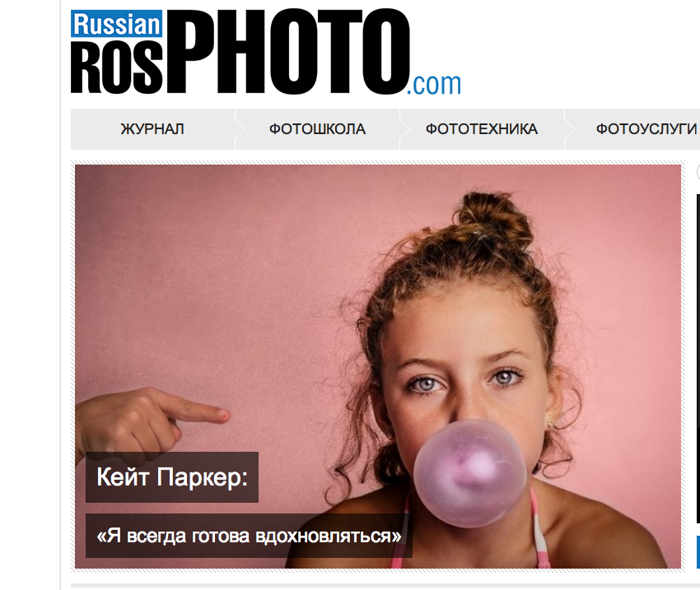Click the round icon right of banner
This screenshot has height=590, width=700.
[x=698, y=172]
